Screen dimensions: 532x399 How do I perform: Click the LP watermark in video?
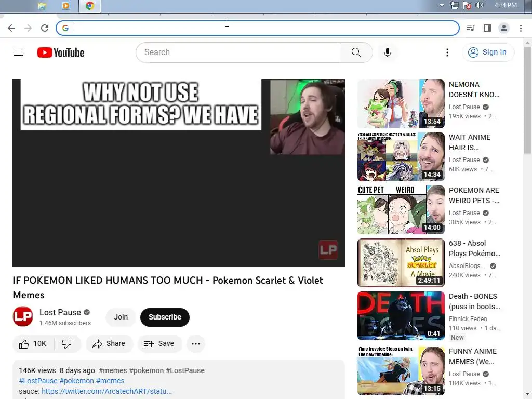click(328, 250)
